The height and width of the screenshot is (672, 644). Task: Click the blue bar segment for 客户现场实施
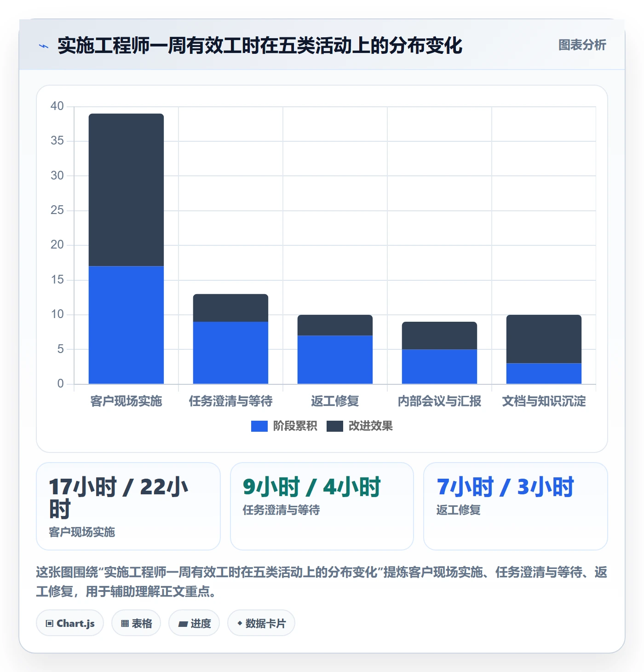pos(126,325)
